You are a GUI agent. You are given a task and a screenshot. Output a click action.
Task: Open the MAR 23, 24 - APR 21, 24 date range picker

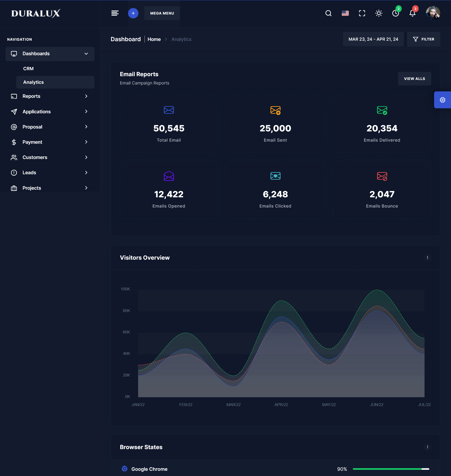click(373, 39)
